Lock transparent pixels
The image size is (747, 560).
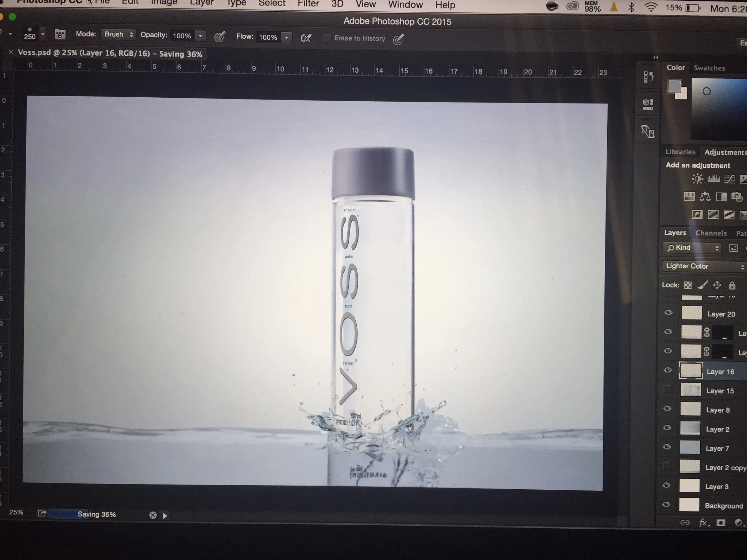click(688, 285)
